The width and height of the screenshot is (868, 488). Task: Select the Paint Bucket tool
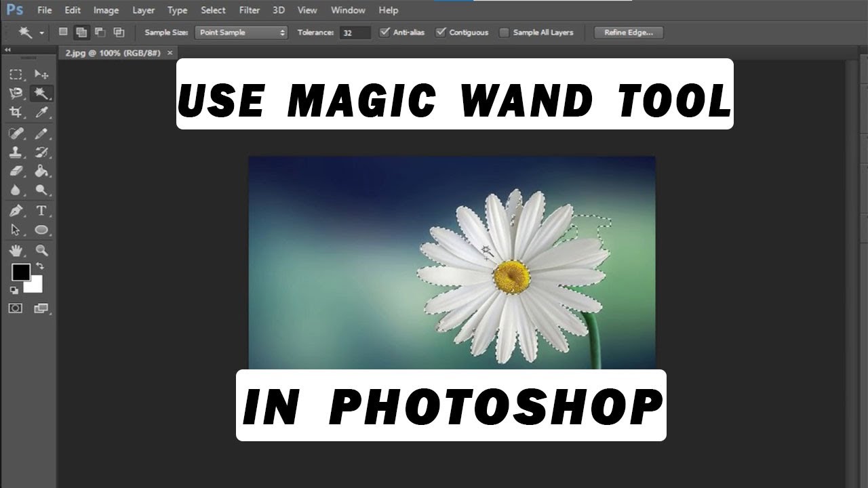coord(41,171)
